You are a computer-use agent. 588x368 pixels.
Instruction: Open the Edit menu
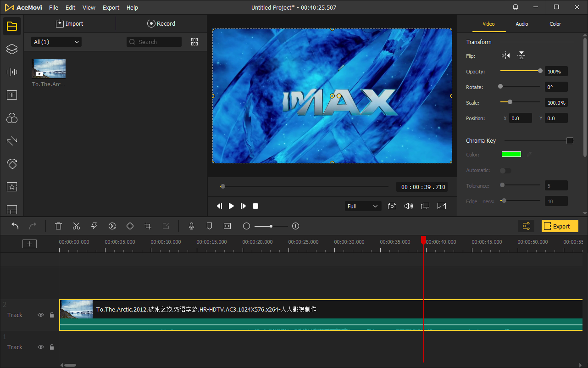(x=70, y=7)
